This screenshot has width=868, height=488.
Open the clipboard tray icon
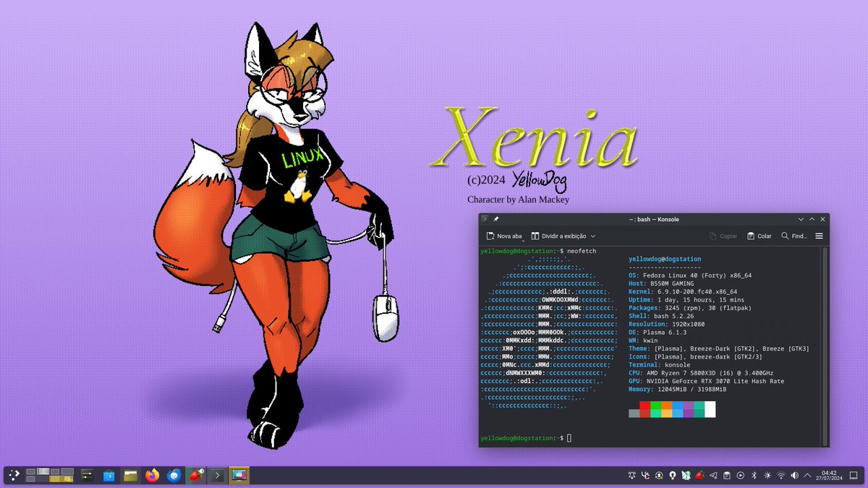(x=727, y=475)
